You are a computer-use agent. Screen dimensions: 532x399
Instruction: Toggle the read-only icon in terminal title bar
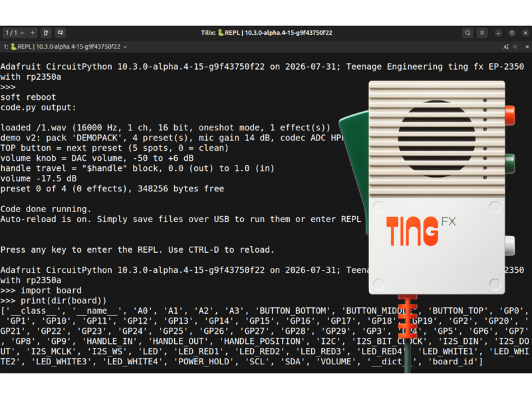(x=506, y=47)
